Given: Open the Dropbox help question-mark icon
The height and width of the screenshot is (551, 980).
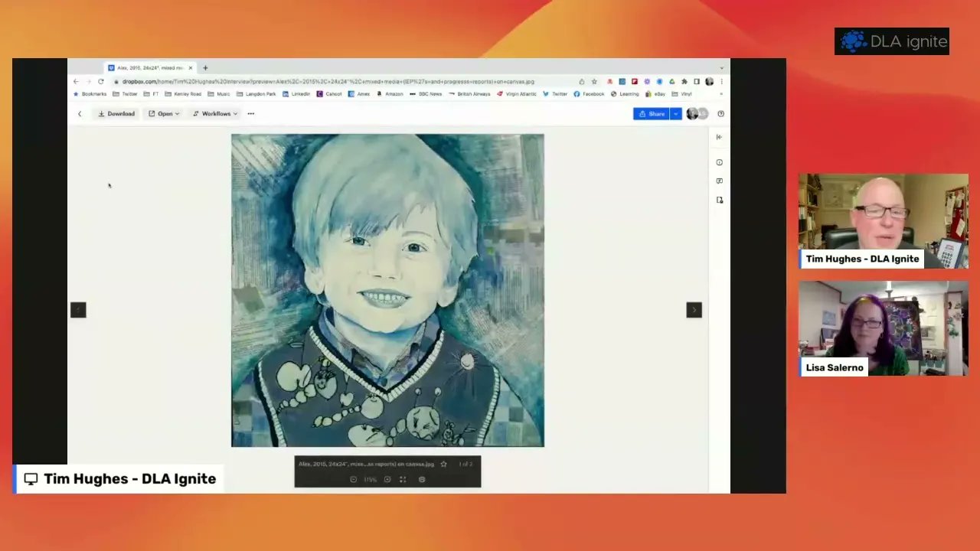Looking at the screenshot, I should tap(720, 114).
